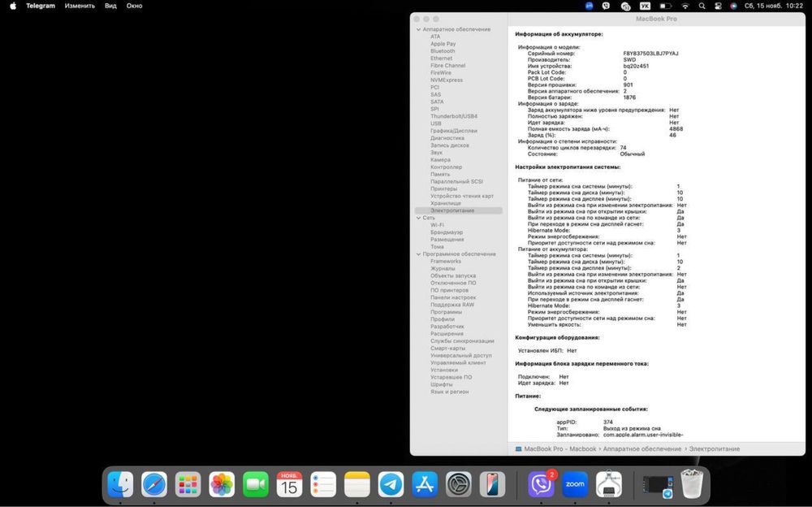Select Bluetooth in the sidebar
The width and height of the screenshot is (812, 507).
click(x=443, y=51)
